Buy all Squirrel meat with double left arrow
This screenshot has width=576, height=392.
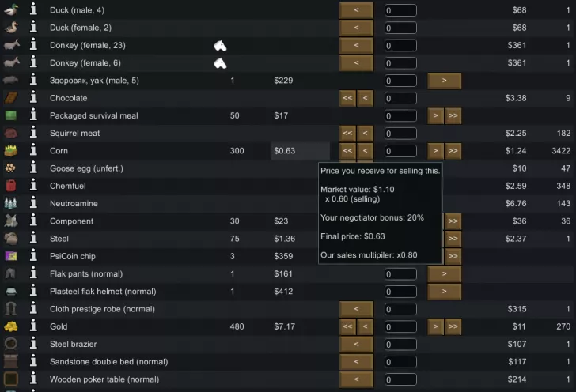347,134
